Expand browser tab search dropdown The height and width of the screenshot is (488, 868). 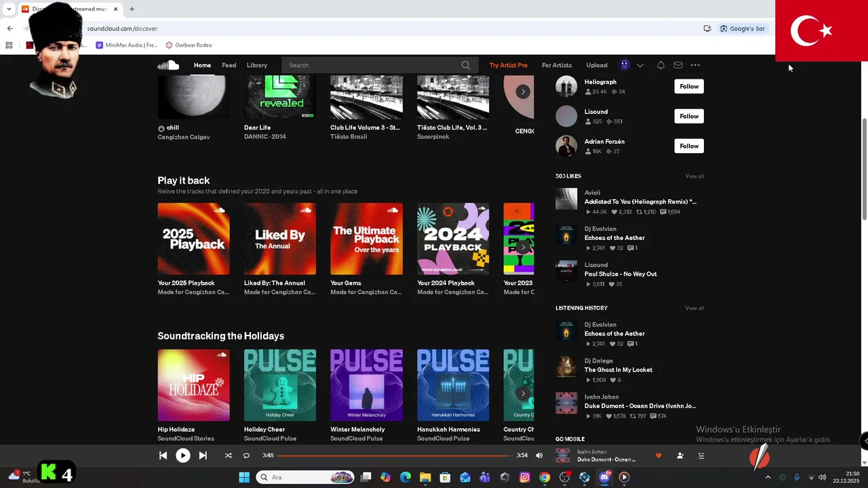(9, 9)
